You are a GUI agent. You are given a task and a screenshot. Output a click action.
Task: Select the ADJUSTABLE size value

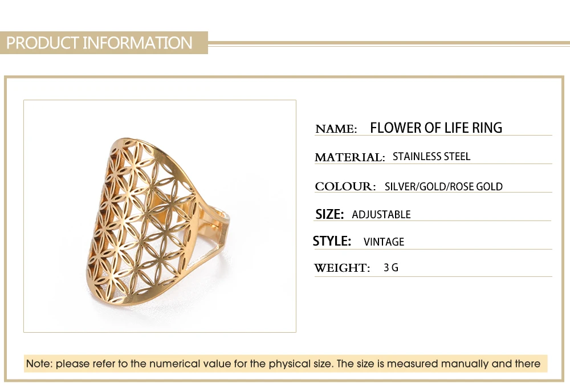tap(381, 215)
